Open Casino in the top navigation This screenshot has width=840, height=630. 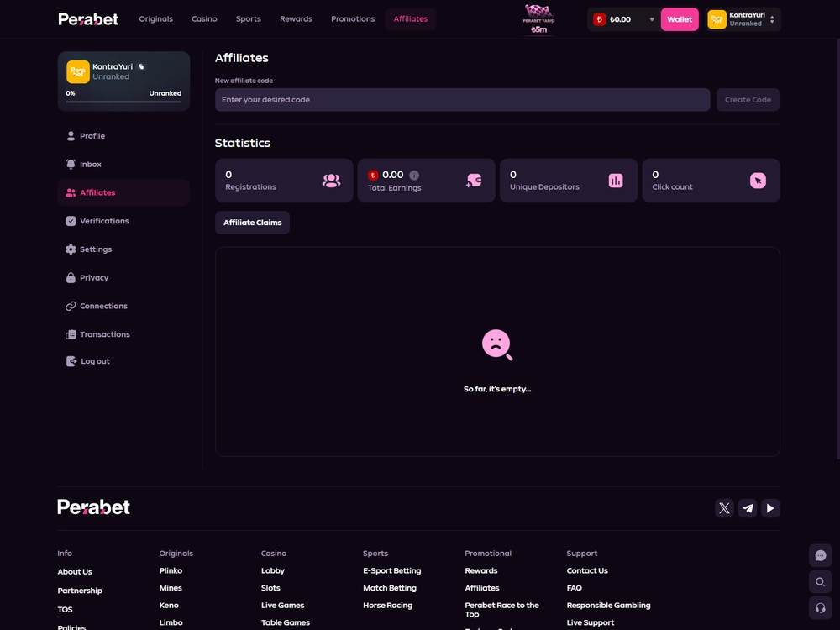(205, 18)
